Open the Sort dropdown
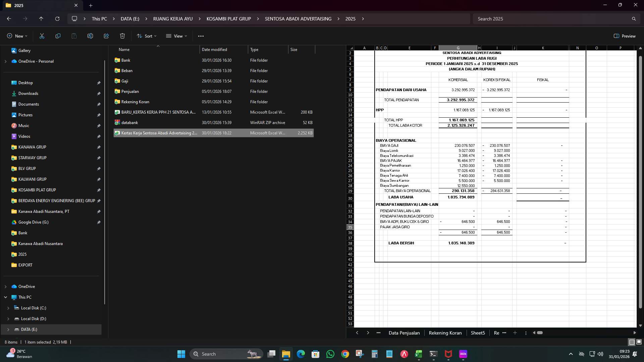 tap(146, 36)
